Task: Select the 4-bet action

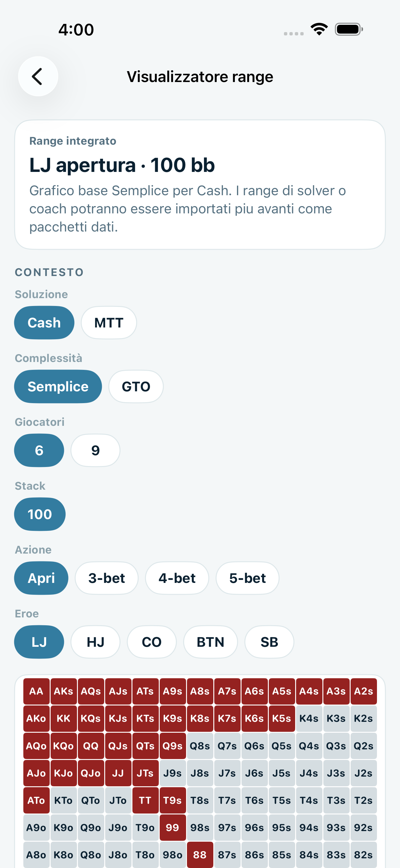Action: [177, 578]
